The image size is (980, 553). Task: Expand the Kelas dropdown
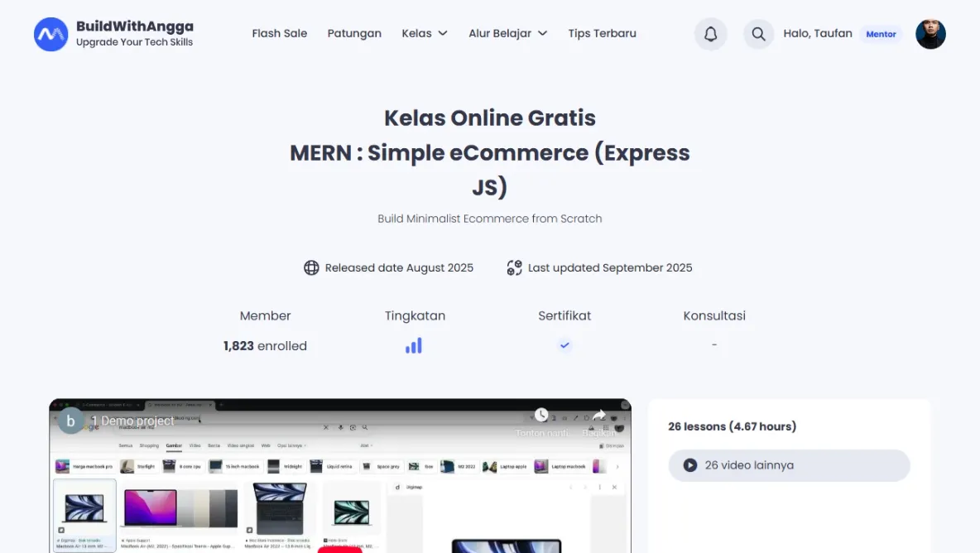[x=424, y=34]
